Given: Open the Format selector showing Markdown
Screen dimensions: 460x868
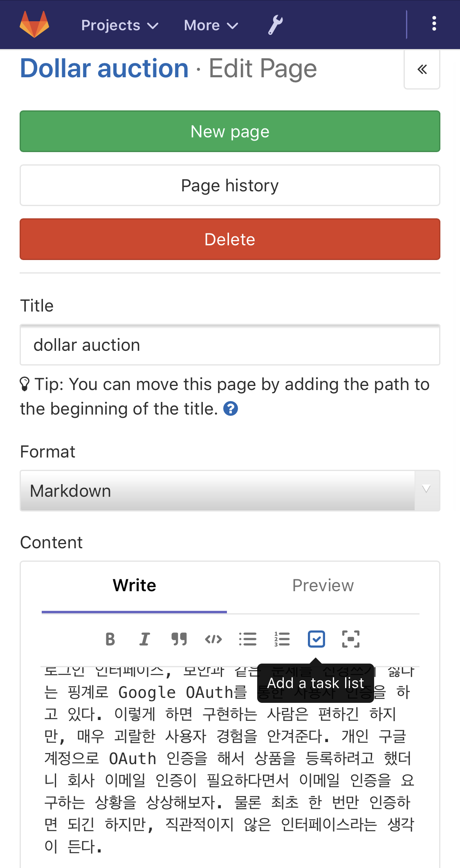Looking at the screenshot, I should click(x=230, y=491).
